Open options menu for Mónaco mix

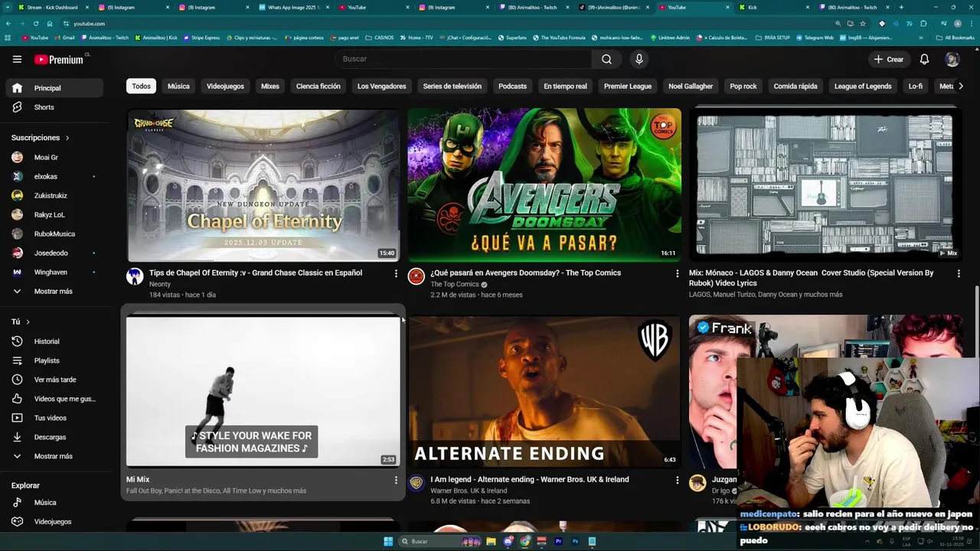pos(959,273)
